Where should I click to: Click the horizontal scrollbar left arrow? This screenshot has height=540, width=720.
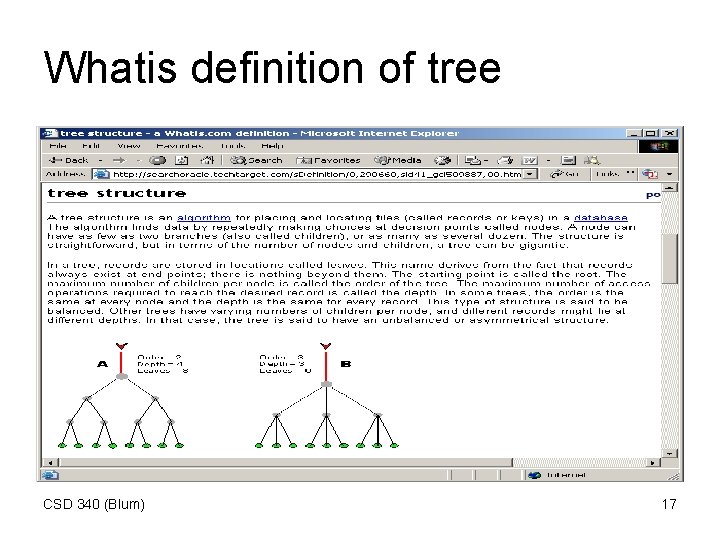50,462
